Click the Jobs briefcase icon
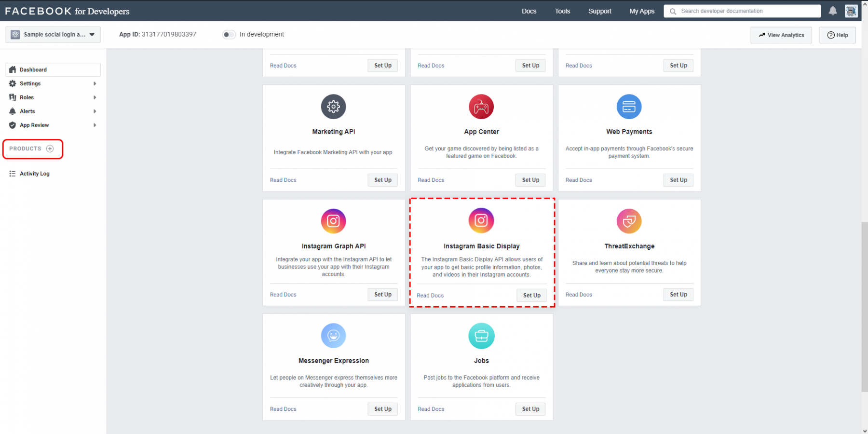Image resolution: width=868 pixels, height=434 pixels. (481, 336)
